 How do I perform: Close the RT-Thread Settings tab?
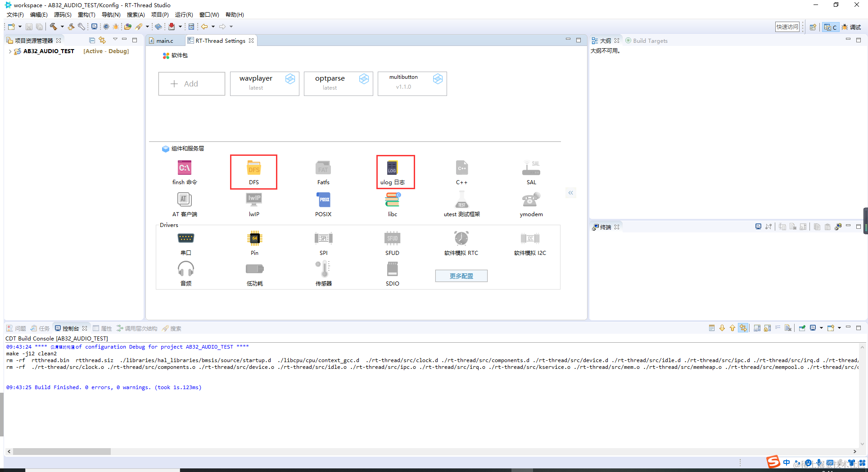pyautogui.click(x=251, y=41)
